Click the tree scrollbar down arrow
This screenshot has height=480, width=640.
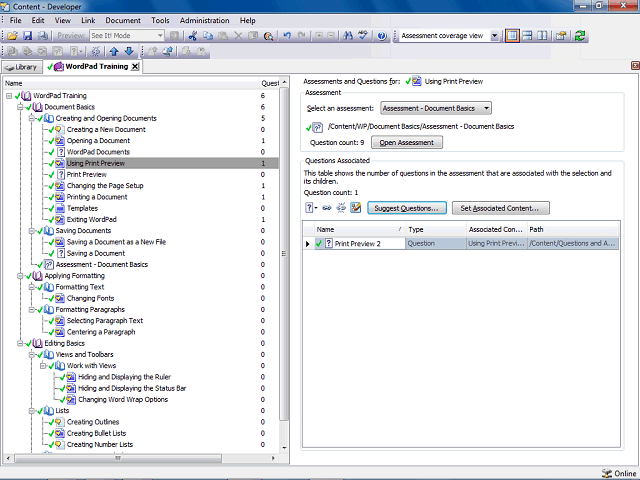[x=284, y=448]
